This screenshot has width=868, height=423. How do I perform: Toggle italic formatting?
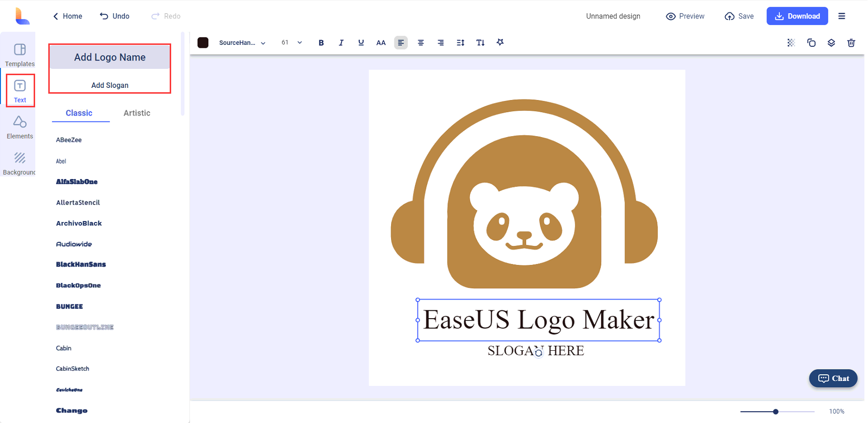(x=341, y=42)
